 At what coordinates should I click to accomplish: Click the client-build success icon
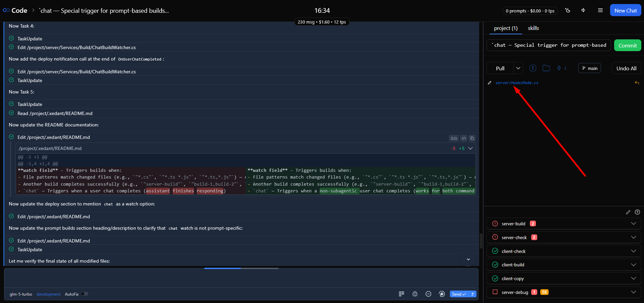point(495,265)
